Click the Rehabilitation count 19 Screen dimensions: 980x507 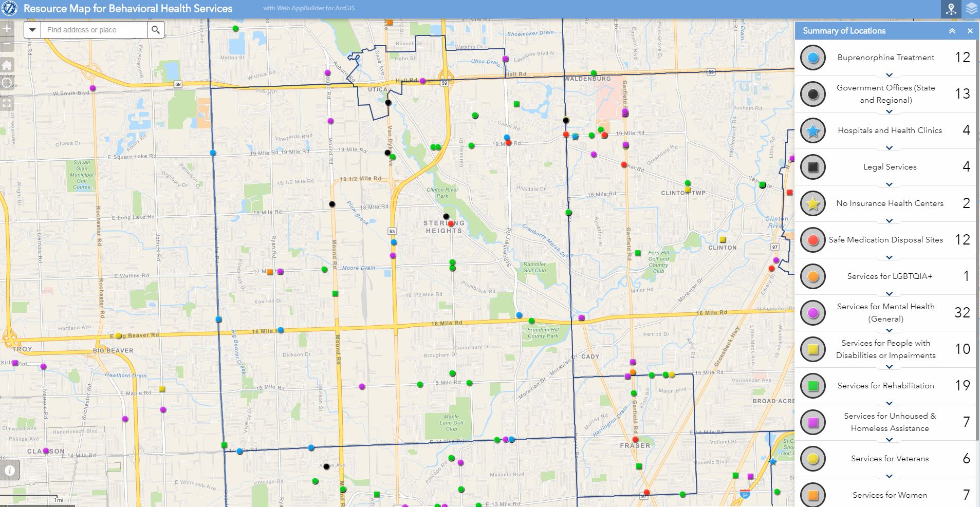[x=962, y=385]
